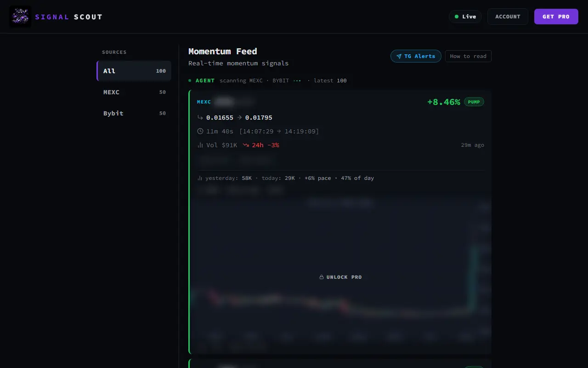Click the Vol $91K value

221,145
